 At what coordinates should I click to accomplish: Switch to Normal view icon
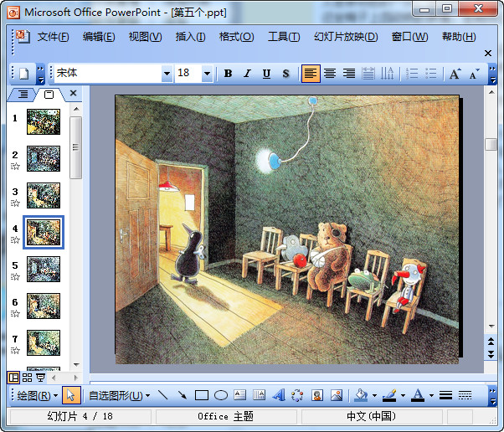click(13, 378)
